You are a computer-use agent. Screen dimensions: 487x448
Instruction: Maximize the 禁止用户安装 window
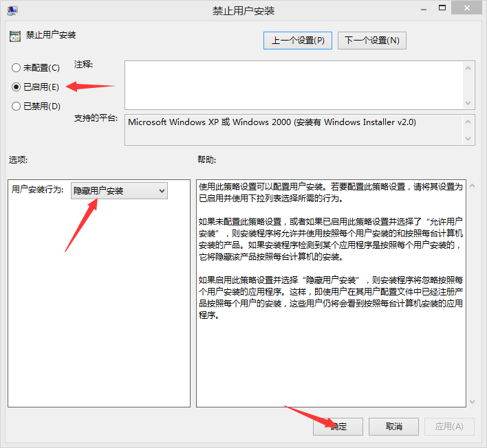point(442,8)
